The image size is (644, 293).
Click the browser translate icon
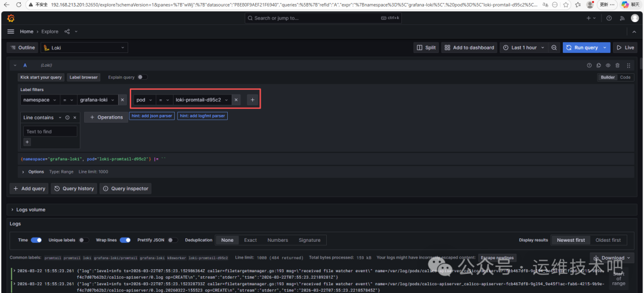pyautogui.click(x=547, y=5)
